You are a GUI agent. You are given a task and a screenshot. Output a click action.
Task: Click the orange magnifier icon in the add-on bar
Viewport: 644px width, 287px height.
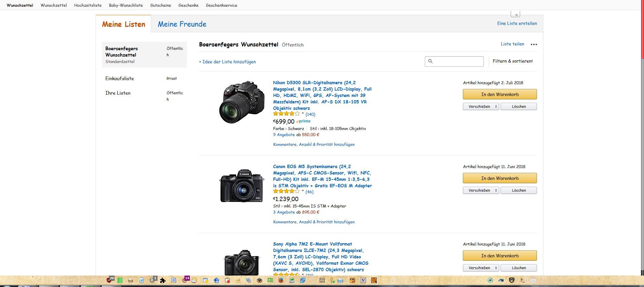coord(374,280)
